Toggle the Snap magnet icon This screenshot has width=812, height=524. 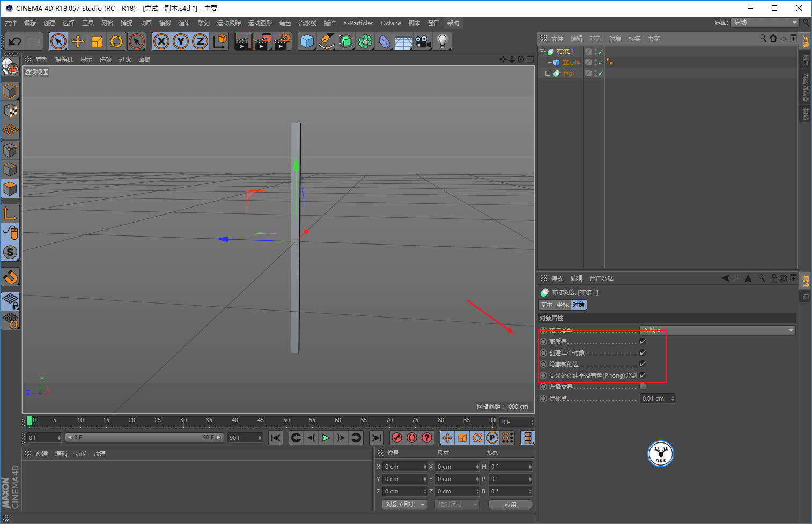coord(10,277)
